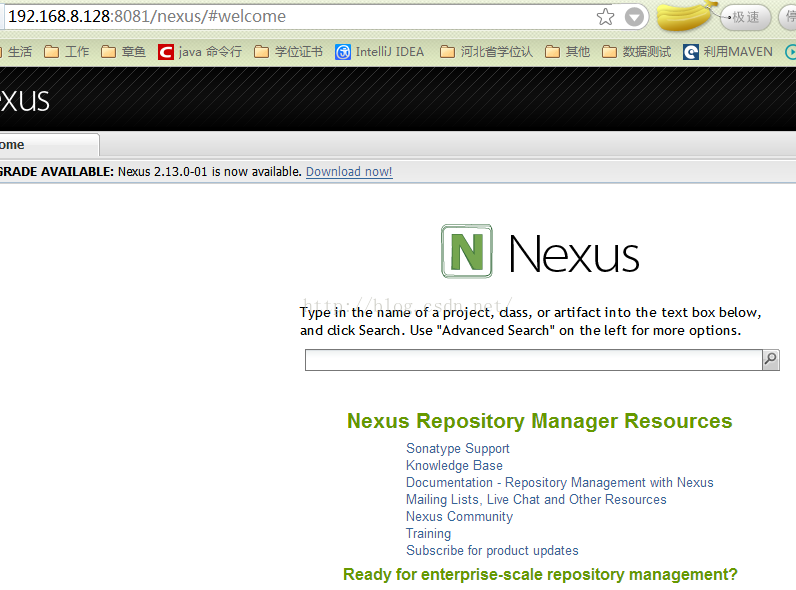Open the Nexus Community link
The width and height of the screenshot is (796, 590).
pos(459,516)
